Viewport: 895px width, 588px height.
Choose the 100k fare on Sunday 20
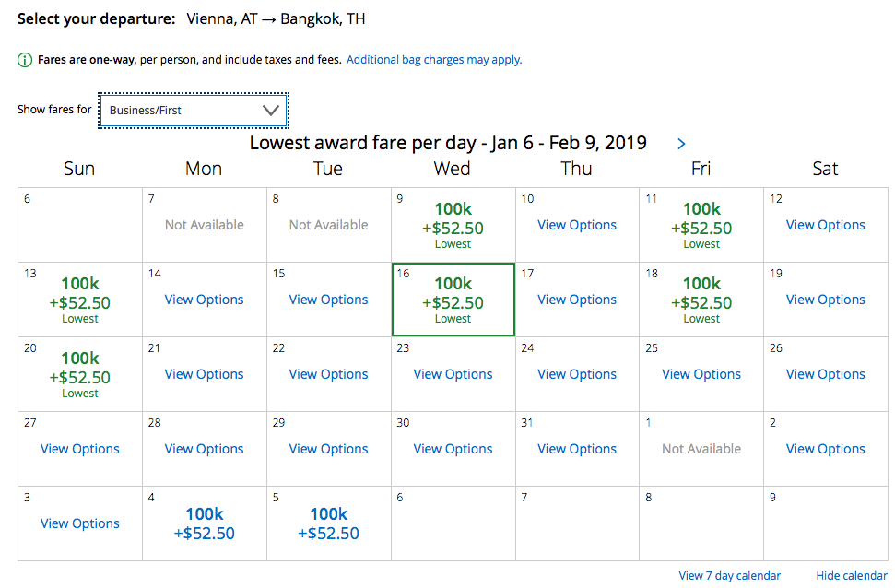[80, 375]
